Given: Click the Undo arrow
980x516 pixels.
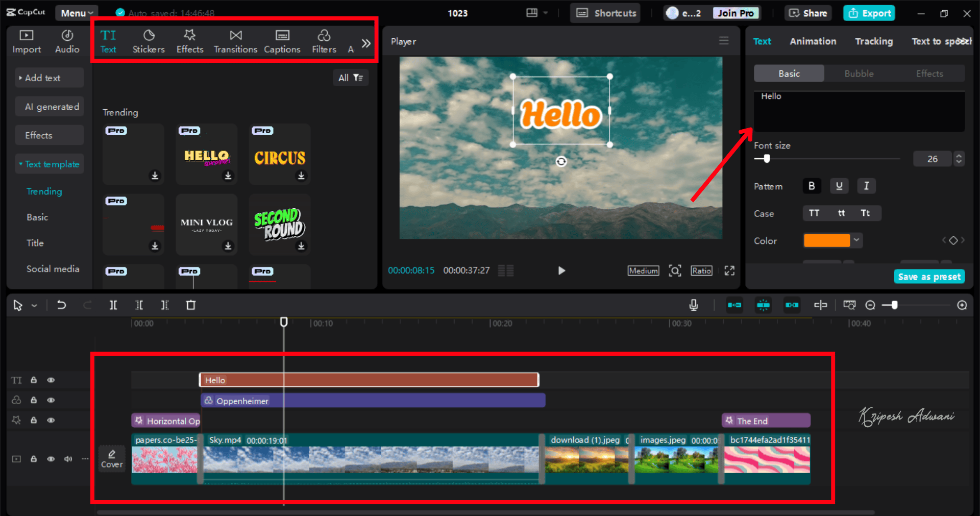Looking at the screenshot, I should click(x=62, y=305).
